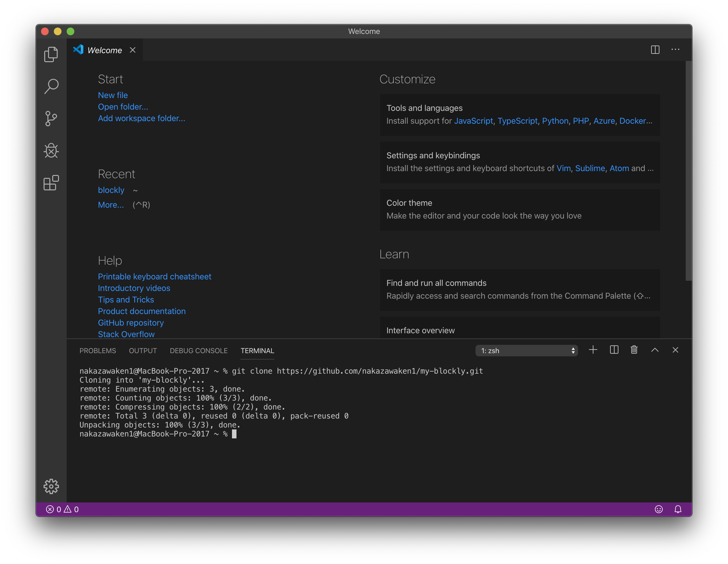Viewport: 728px width, 564px height.
Task: Send feedback via the smiley icon
Action: pos(659,509)
